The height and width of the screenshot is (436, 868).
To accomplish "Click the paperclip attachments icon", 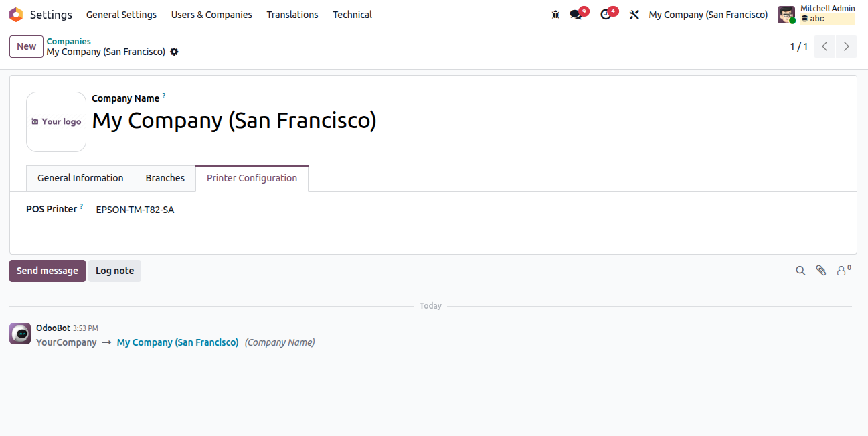I will (x=821, y=271).
